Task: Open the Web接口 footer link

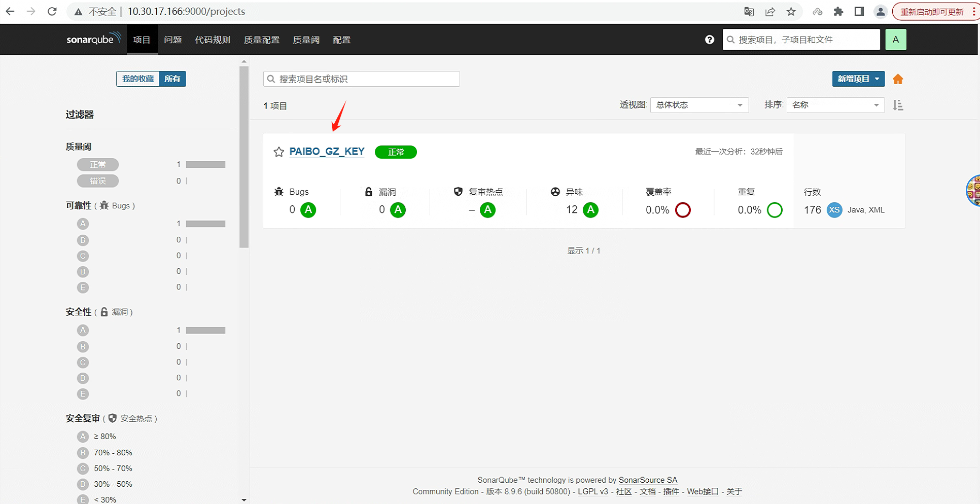Action: coord(703,491)
